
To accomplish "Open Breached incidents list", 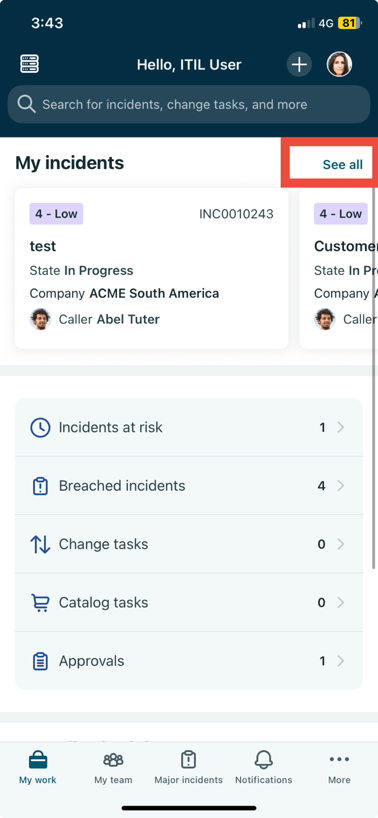I will click(189, 486).
